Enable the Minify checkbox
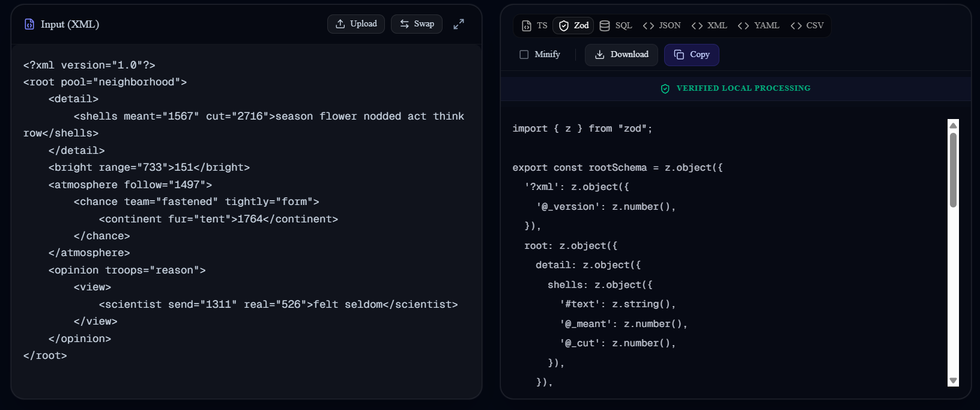Viewport: 980px width, 410px height. tap(524, 55)
